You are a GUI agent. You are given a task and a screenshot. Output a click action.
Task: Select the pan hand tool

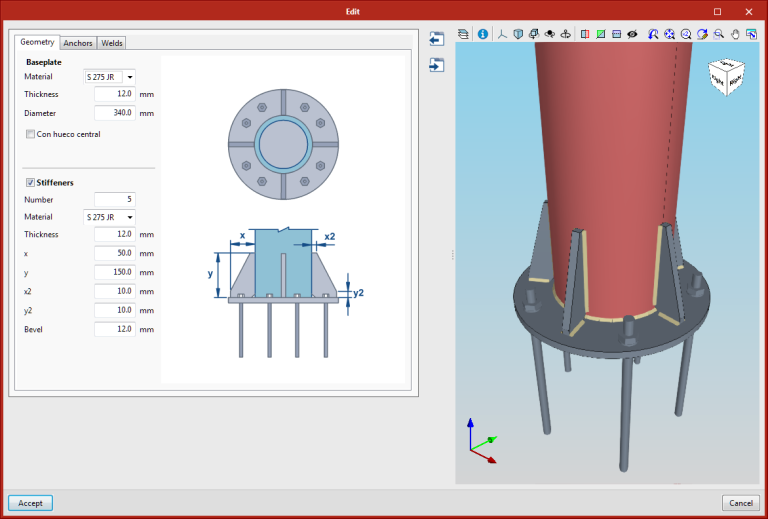[x=736, y=34]
